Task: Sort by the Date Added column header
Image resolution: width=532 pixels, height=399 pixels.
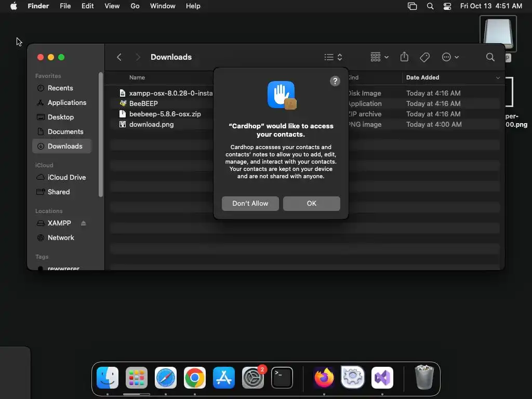Action: [x=422, y=77]
